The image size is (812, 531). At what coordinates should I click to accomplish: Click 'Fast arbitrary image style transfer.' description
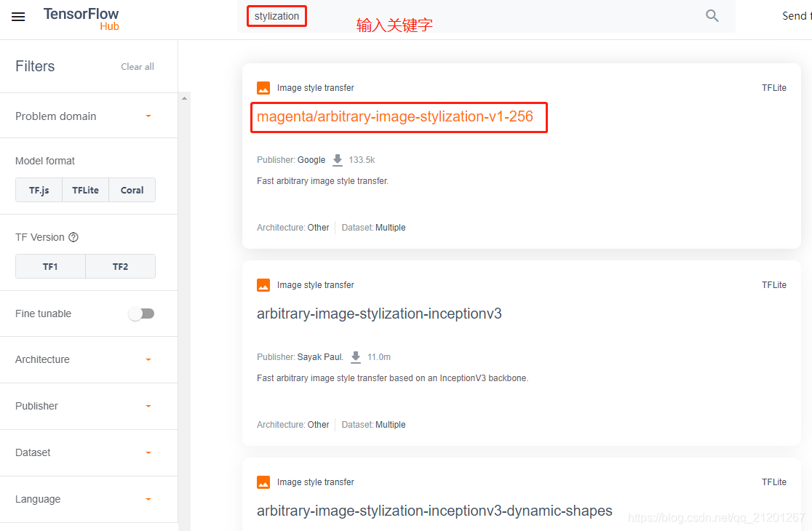(x=322, y=181)
